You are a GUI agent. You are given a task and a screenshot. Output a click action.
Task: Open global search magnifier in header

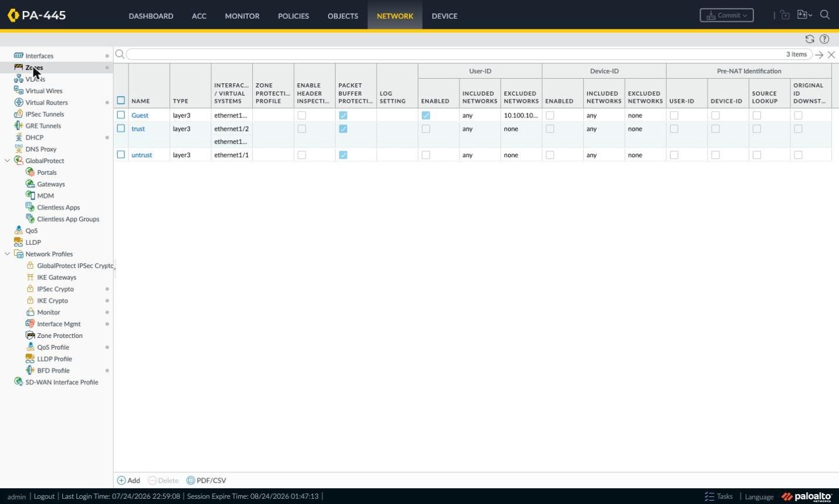coord(825,15)
